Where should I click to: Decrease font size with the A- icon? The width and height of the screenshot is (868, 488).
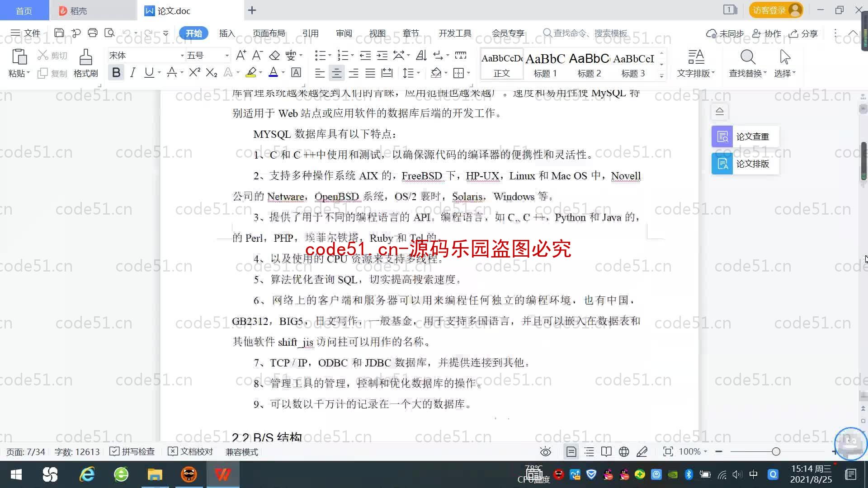click(x=257, y=55)
